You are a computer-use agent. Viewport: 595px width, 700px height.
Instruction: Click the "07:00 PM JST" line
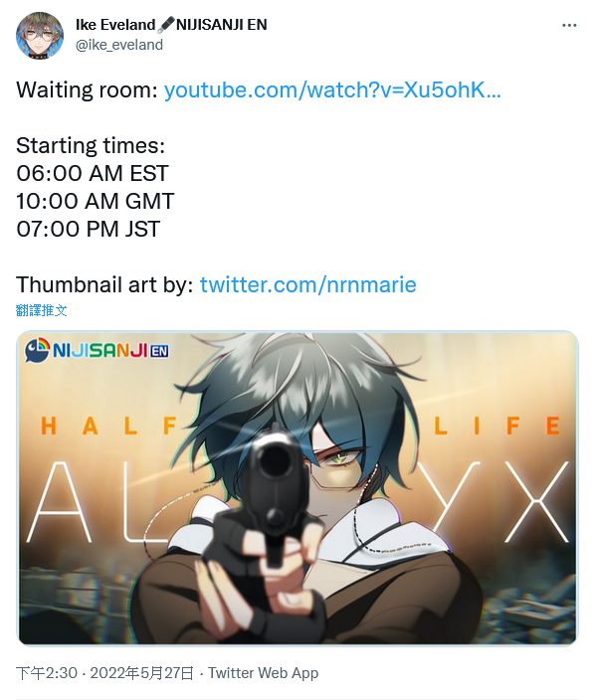click(x=88, y=230)
